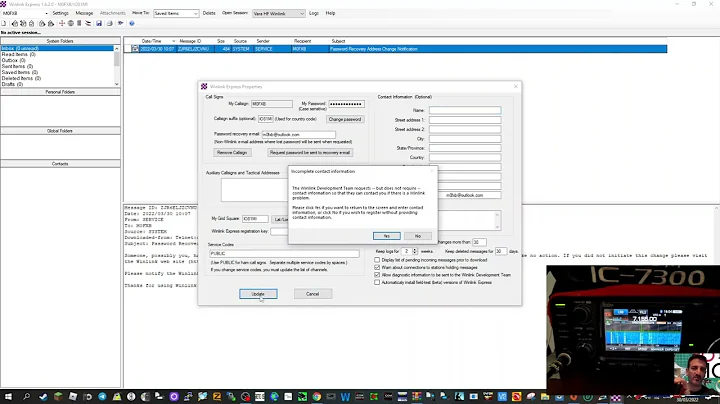Viewport: 720px width, 404px height.
Task: Click the red crosshair toolbar icon
Action: [x=62, y=23]
